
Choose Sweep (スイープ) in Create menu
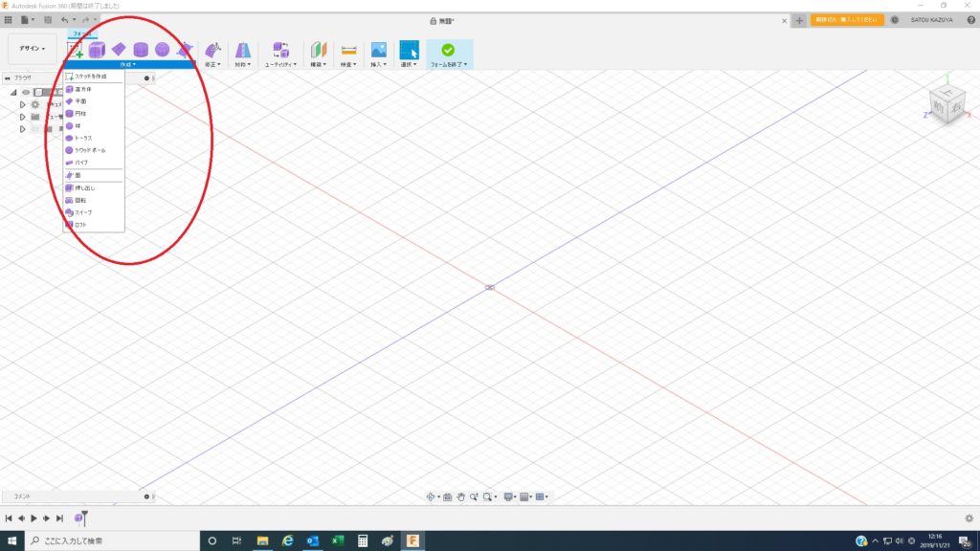(94, 212)
